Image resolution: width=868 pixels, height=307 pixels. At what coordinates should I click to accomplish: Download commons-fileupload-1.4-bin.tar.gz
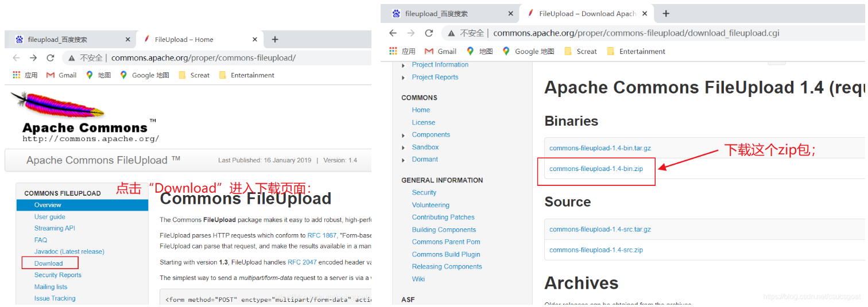600,148
